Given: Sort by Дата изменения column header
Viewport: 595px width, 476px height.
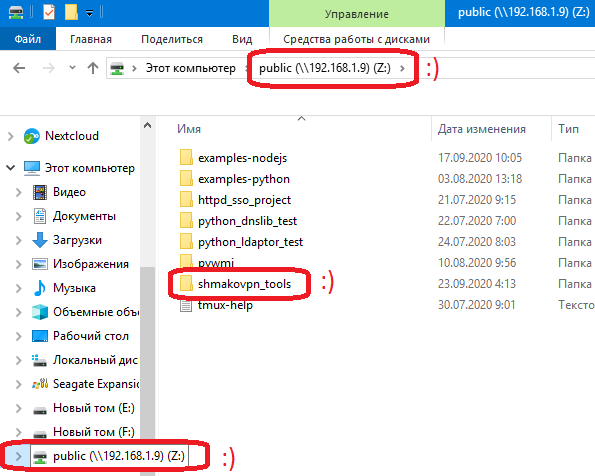Looking at the screenshot, I should click(482, 129).
